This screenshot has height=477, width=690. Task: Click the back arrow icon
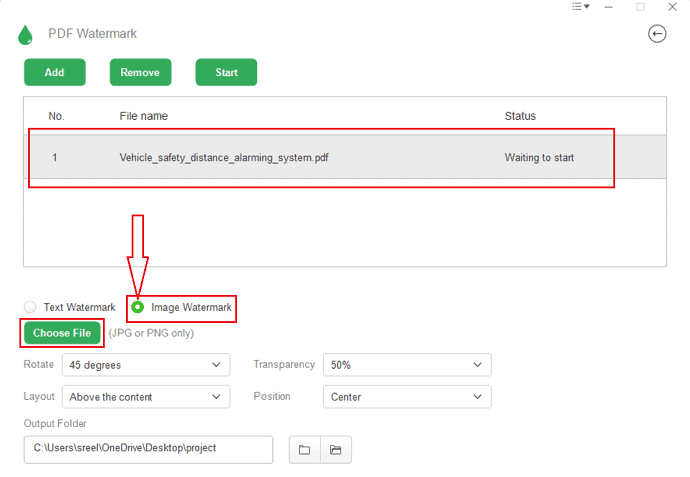[657, 34]
